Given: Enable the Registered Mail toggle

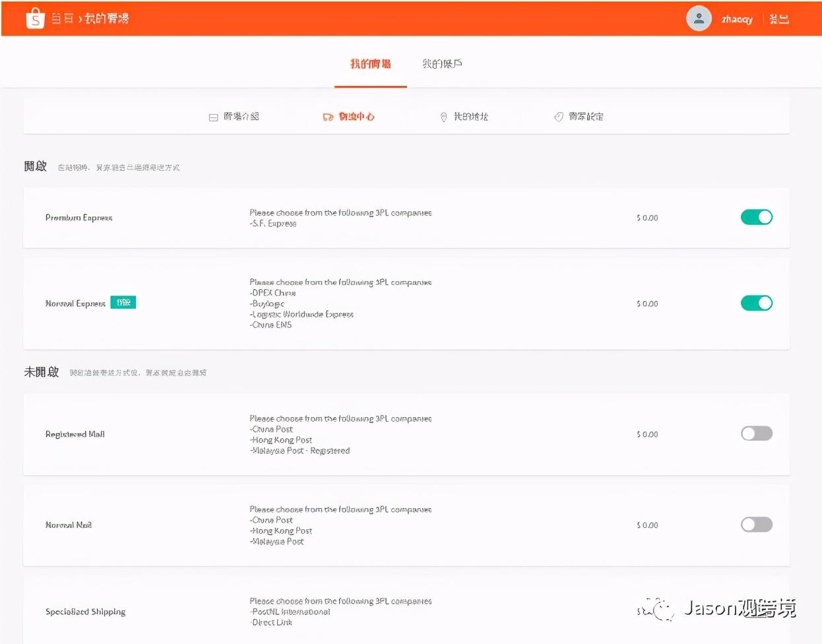Looking at the screenshot, I should (x=756, y=434).
